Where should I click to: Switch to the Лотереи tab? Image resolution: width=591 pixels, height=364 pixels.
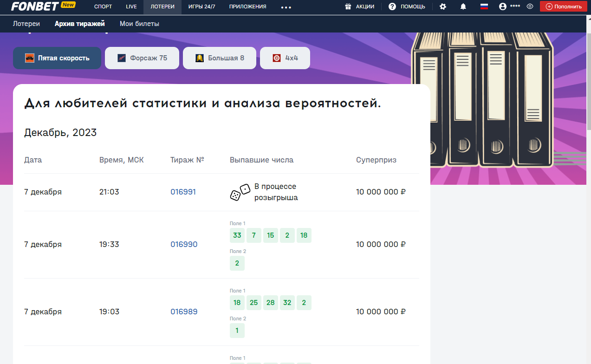(26, 24)
